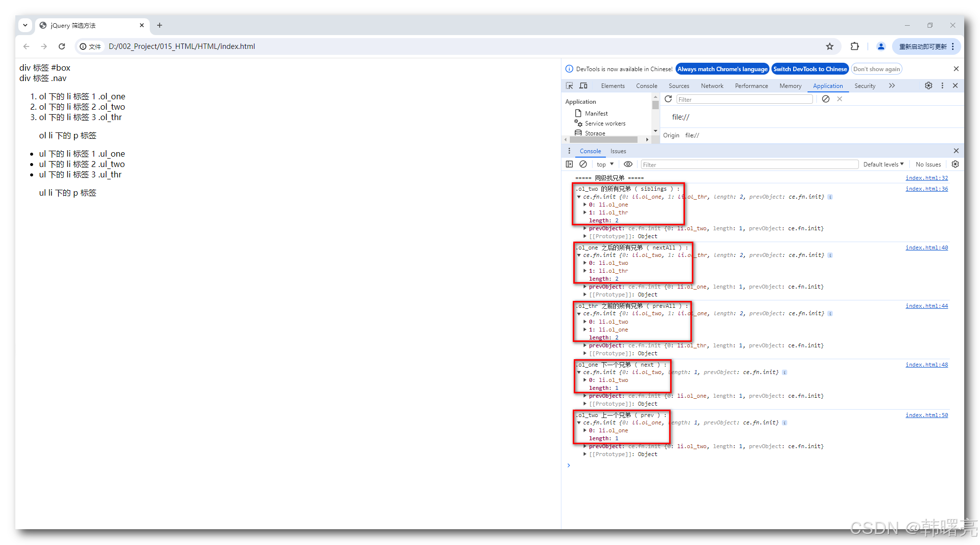This screenshot has height=545, width=980.
Task: Clear the console with the ban icon
Action: [x=583, y=164]
